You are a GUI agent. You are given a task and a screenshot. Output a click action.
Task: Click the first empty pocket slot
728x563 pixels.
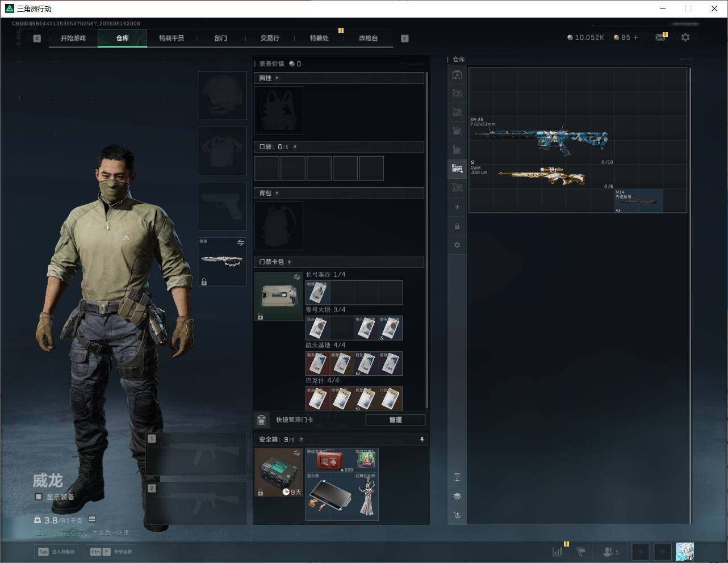(x=267, y=169)
